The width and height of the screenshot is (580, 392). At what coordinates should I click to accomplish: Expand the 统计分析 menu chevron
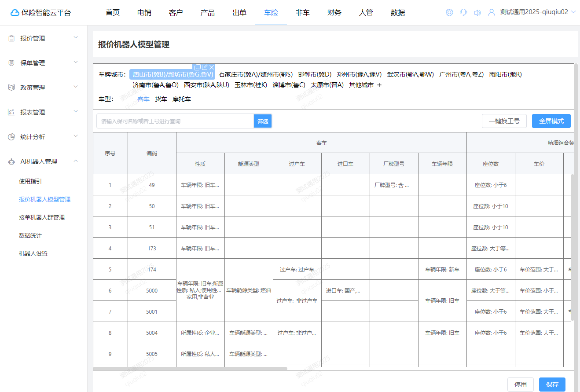(76, 136)
